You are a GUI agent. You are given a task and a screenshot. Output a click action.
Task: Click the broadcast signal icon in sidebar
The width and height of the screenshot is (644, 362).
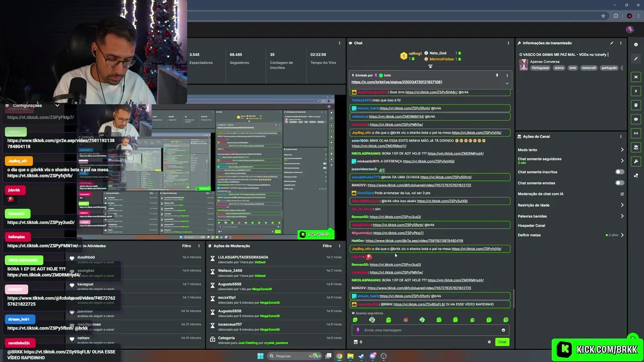pyautogui.click(x=636, y=133)
